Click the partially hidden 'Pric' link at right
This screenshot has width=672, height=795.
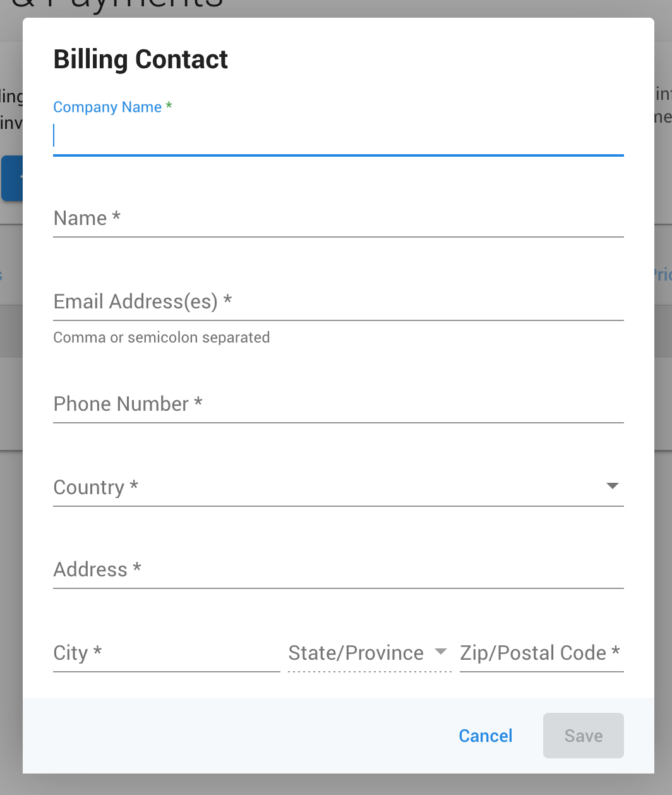tap(662, 275)
